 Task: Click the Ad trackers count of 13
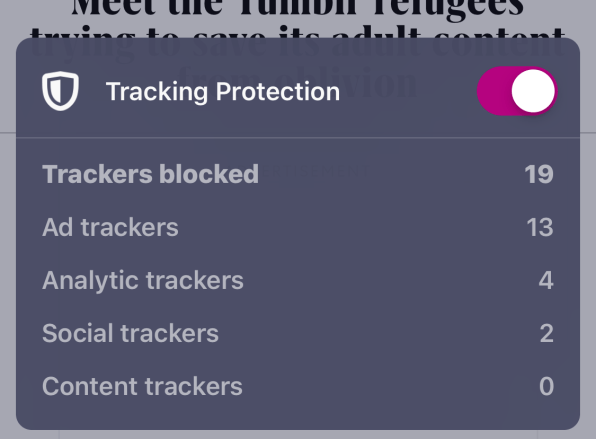tap(540, 227)
